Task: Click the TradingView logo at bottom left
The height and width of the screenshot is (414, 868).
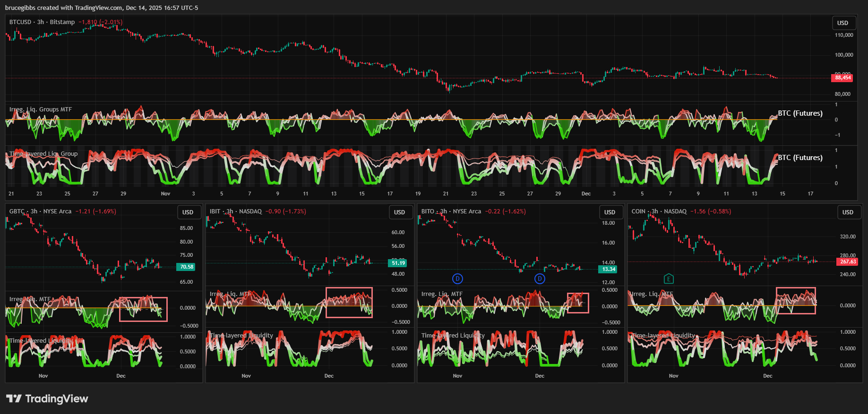Action: tap(47, 399)
